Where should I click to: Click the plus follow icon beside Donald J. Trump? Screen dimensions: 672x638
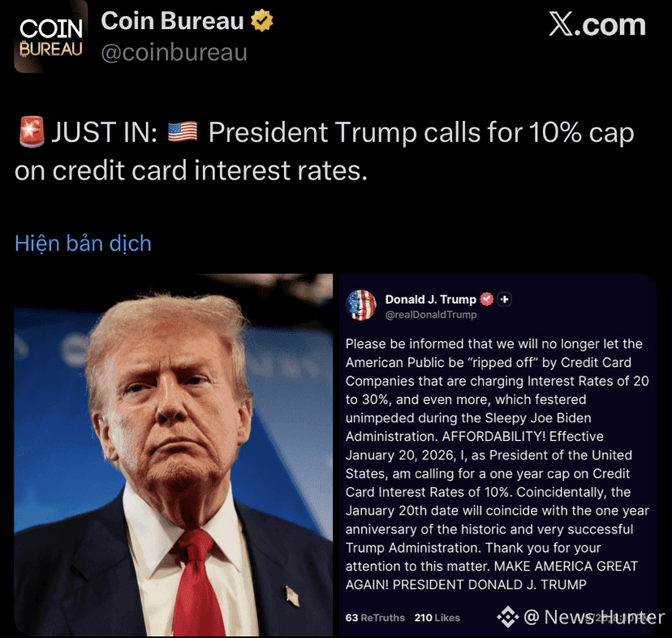click(x=505, y=300)
